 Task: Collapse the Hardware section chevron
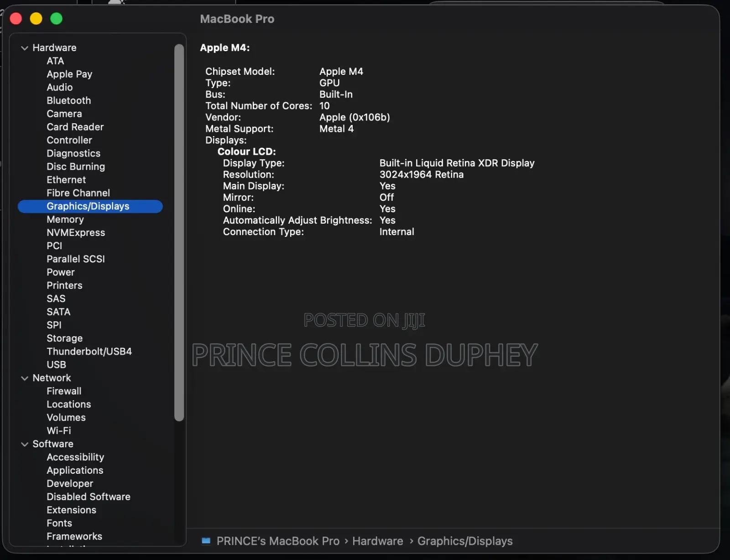(x=25, y=48)
